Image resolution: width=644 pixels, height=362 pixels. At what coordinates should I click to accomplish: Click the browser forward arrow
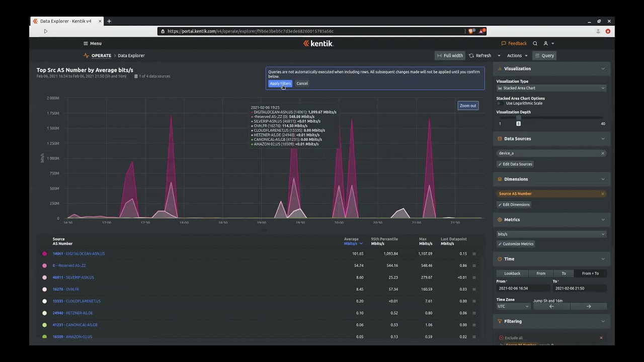[45, 31]
